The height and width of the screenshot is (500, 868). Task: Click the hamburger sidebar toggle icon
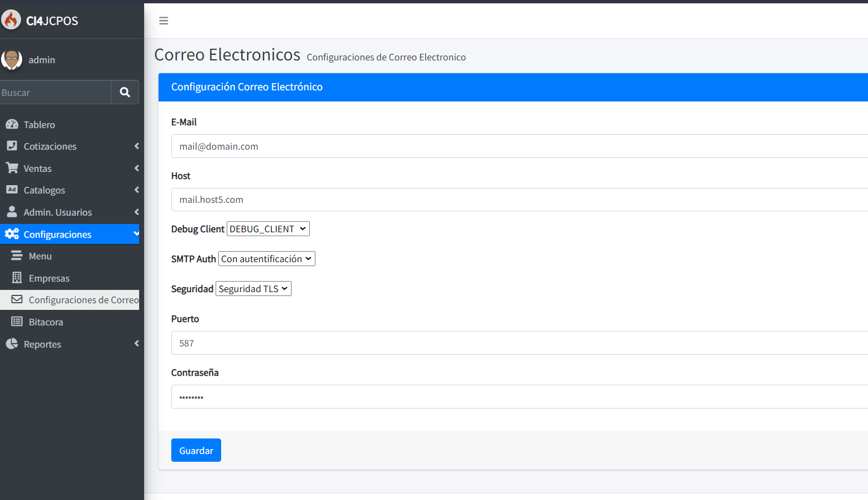(164, 21)
